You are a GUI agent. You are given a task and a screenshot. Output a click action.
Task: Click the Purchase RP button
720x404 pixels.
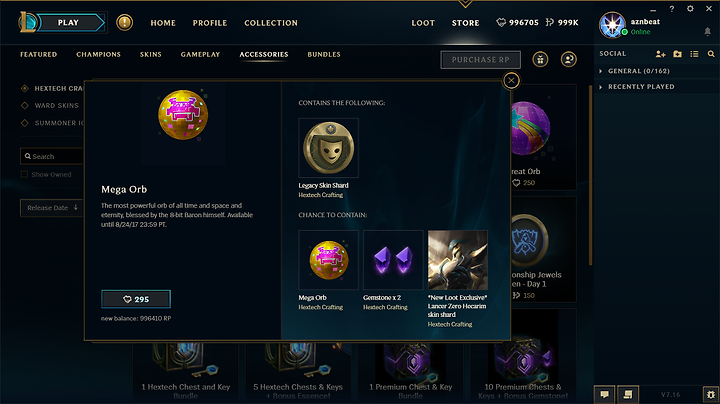click(x=481, y=60)
